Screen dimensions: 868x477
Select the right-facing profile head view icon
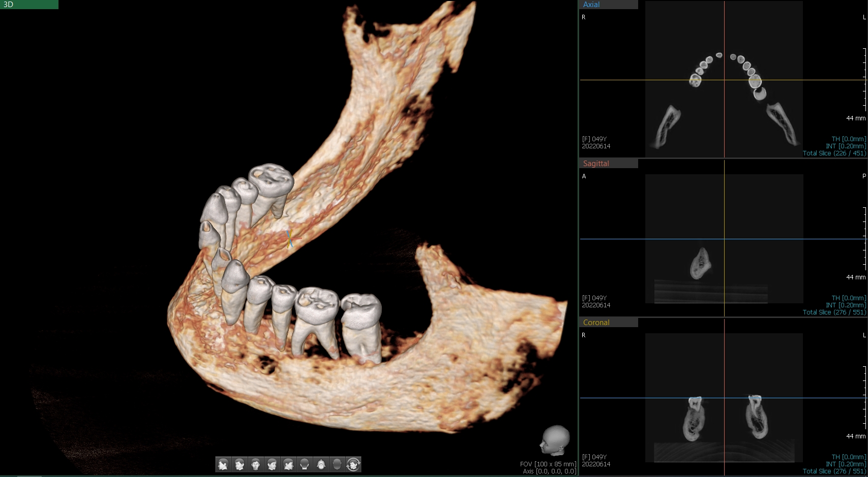[288, 464]
